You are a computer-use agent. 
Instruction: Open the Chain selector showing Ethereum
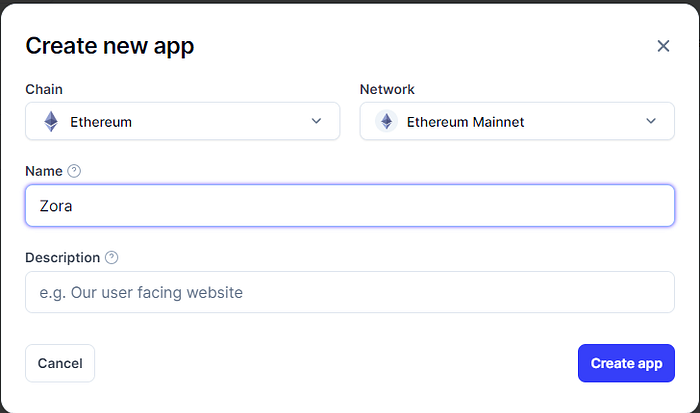(183, 121)
